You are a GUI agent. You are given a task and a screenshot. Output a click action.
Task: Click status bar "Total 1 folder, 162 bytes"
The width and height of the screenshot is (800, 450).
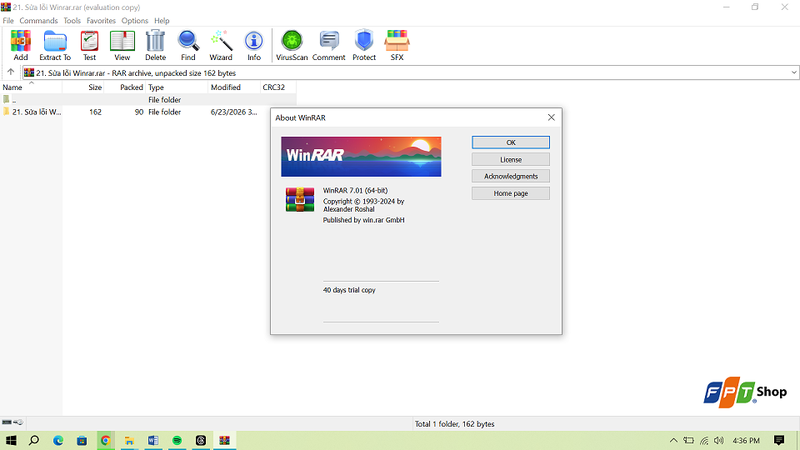coord(455,424)
